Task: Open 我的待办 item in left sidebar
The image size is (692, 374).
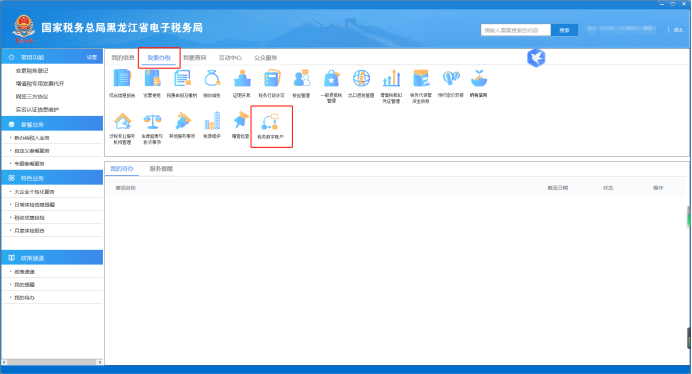Action: [24, 298]
